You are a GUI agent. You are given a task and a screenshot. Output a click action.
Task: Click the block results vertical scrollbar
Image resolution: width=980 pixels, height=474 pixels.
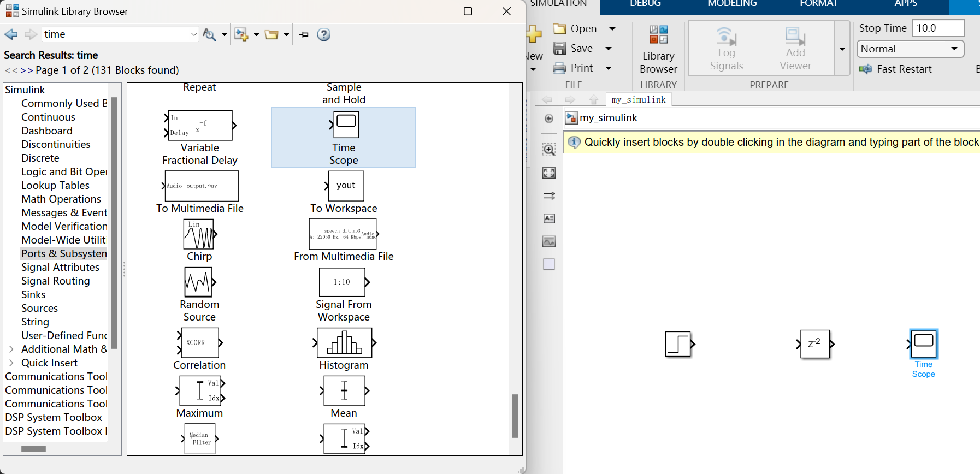[515, 416]
